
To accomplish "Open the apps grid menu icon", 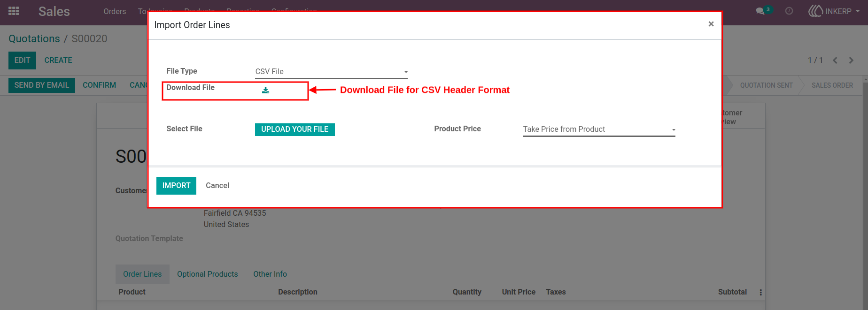I will tap(14, 11).
